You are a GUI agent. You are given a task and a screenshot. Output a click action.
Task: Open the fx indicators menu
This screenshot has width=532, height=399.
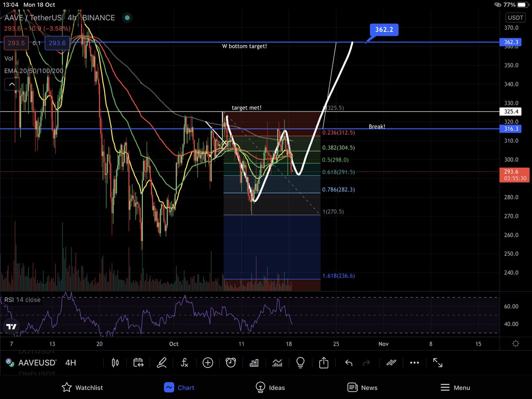(185, 363)
